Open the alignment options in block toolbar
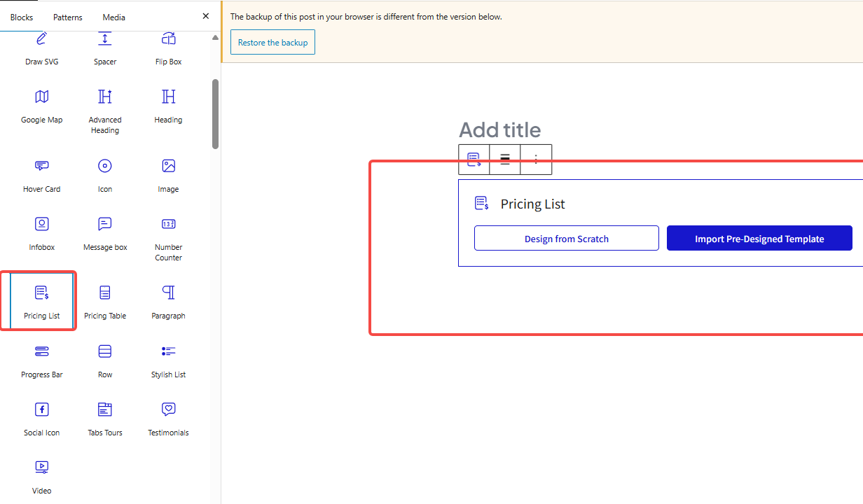This screenshot has width=863, height=504. click(x=504, y=160)
